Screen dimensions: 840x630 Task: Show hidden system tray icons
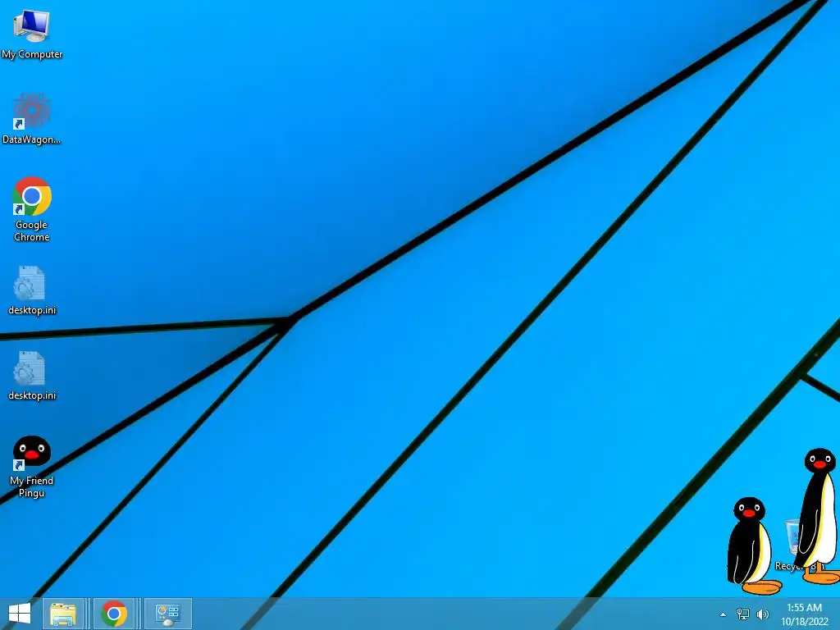point(724,614)
